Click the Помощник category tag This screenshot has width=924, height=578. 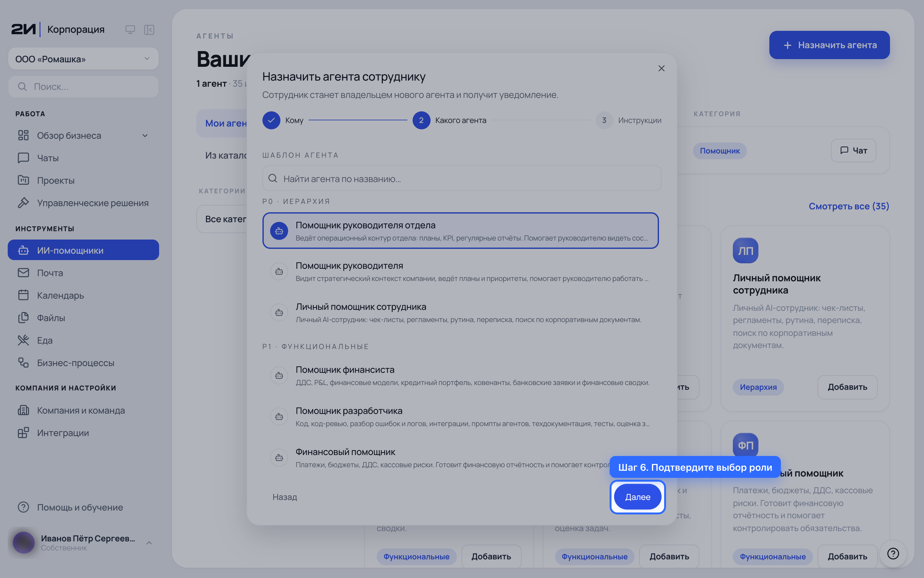tap(719, 151)
